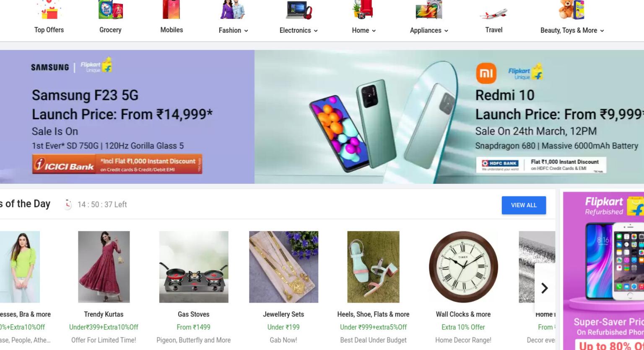Click the Beauty, Toys & More teddy icon
This screenshot has height=350, width=644.
(x=572, y=10)
